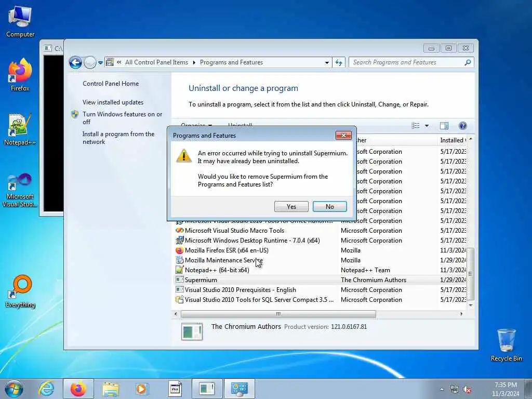Click the horizontal scrollbar right arrow
Viewport: 532px width, 399px height.
(x=461, y=314)
